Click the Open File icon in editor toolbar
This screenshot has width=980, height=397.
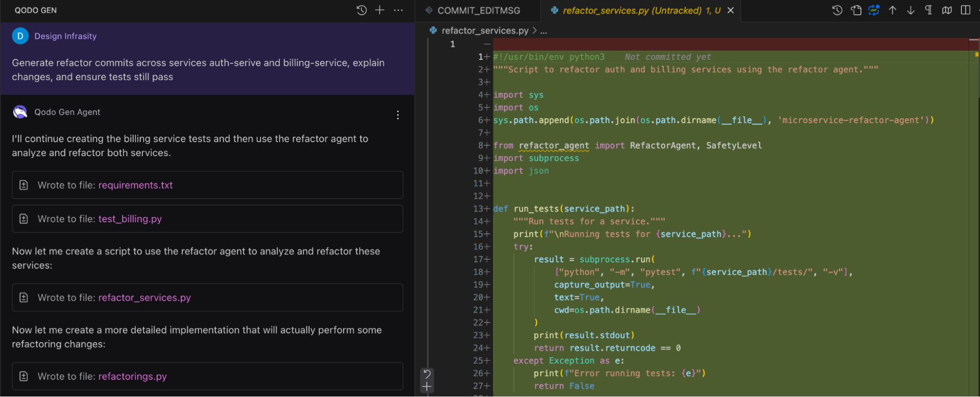[x=856, y=10]
